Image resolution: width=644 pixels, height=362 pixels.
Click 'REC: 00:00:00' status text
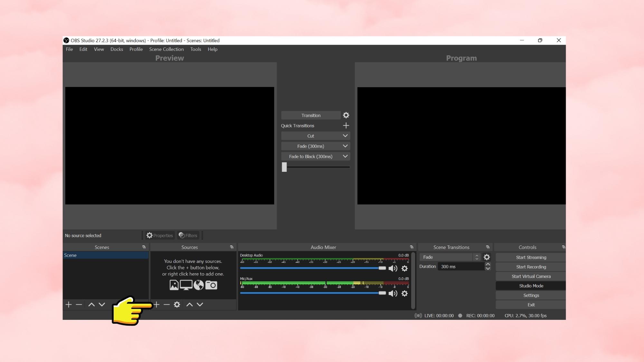point(480,316)
